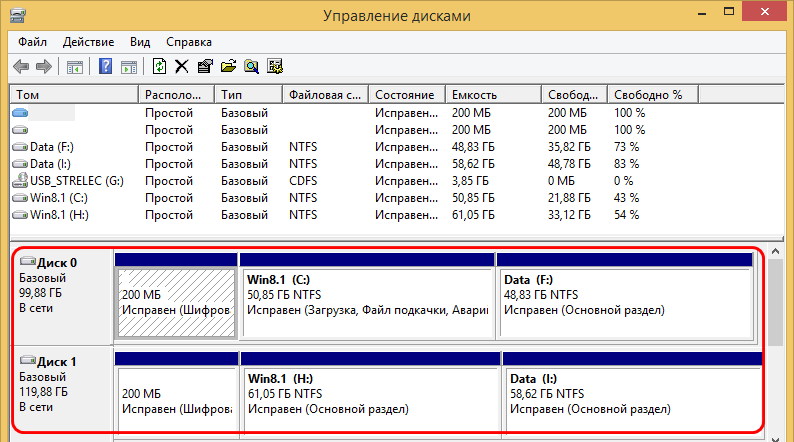Click the 33,12 ГБ free space cell
Image resolution: width=794 pixels, height=442 pixels.
[569, 215]
